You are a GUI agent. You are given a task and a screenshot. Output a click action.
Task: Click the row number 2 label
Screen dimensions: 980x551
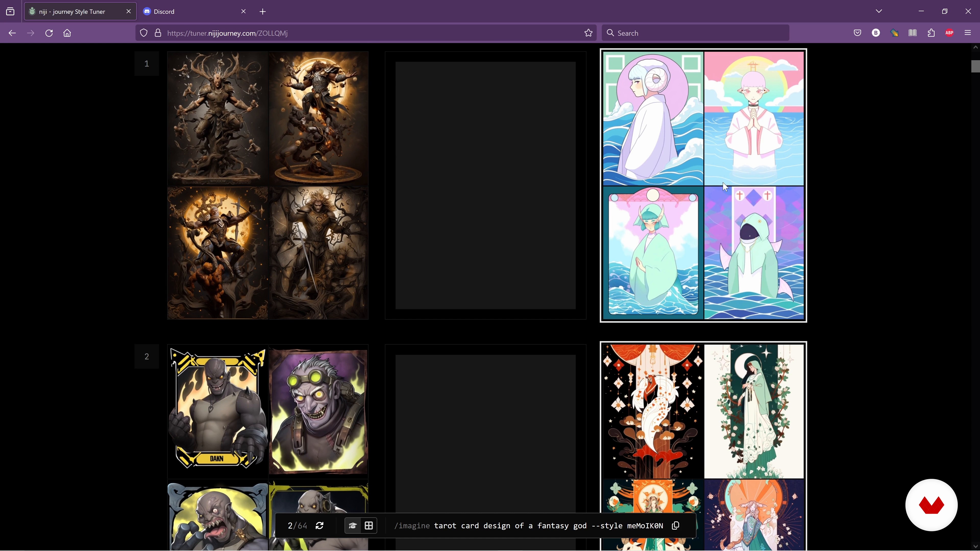pyautogui.click(x=146, y=356)
